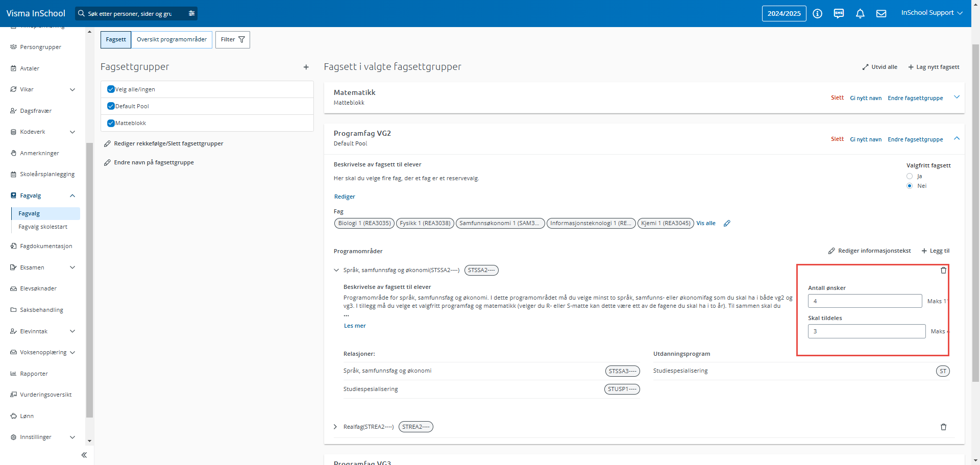980x465 pixels.
Task: Toggle Default Pool checkbox
Action: point(111,106)
